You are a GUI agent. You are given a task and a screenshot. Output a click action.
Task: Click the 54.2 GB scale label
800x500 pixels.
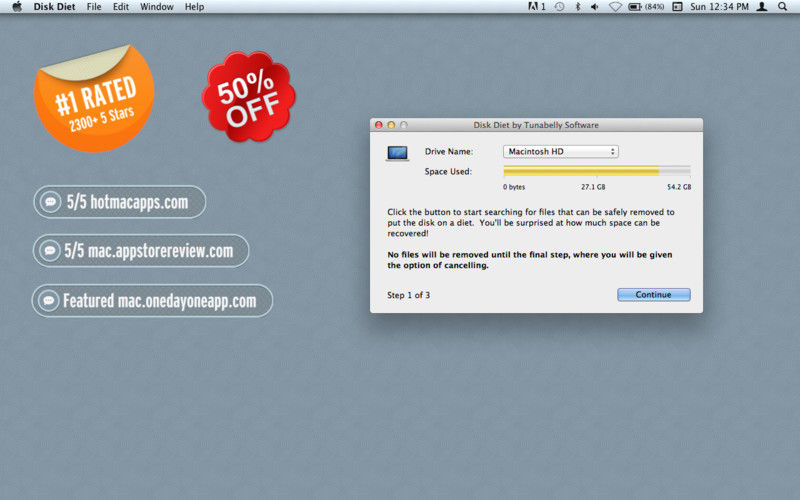click(679, 187)
